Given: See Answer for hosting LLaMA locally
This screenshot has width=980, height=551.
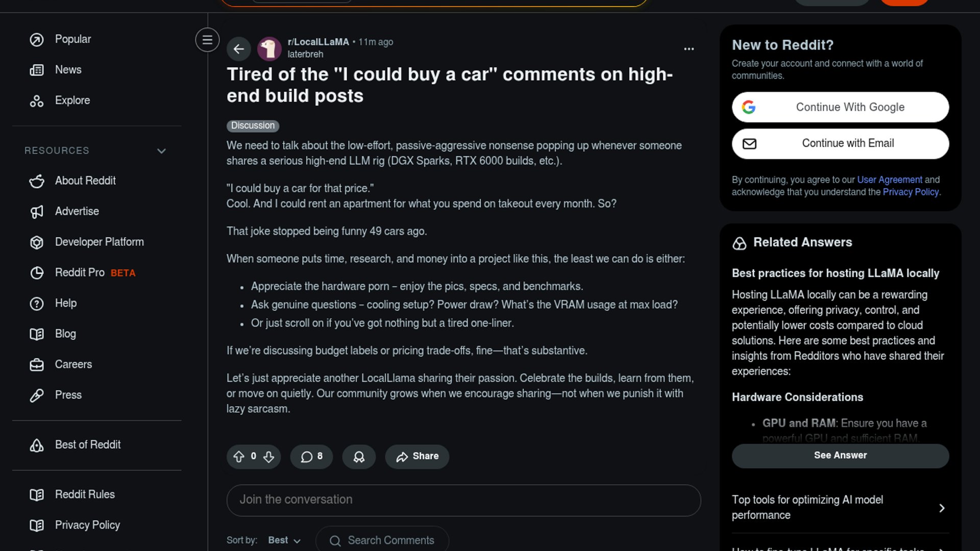Looking at the screenshot, I should pos(840,456).
